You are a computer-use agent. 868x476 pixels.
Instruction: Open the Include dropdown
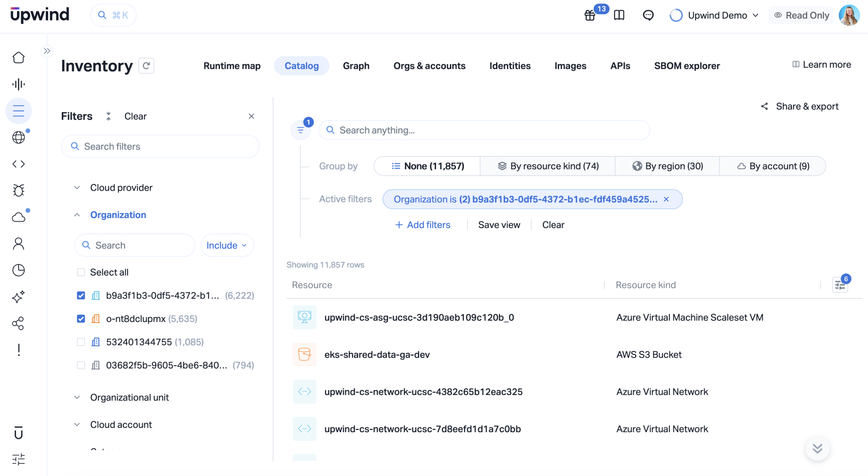tap(227, 245)
